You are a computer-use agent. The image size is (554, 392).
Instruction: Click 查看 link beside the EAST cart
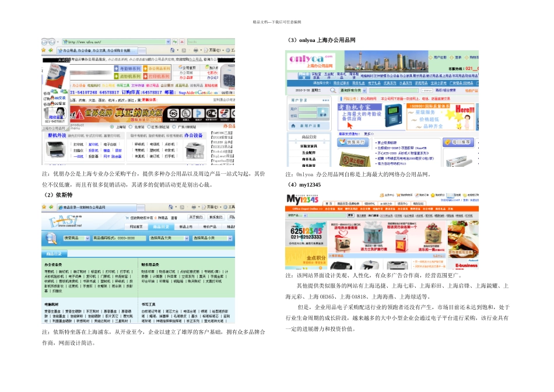tap(174, 218)
